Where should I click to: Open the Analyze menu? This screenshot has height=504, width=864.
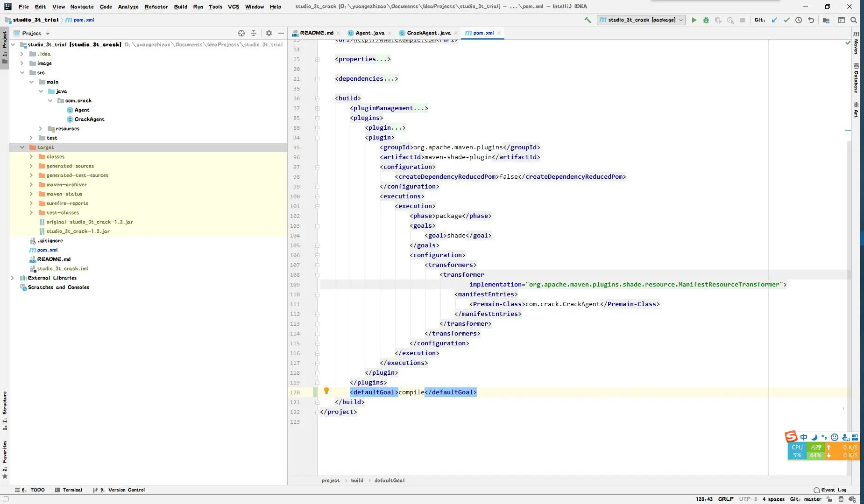tap(128, 7)
